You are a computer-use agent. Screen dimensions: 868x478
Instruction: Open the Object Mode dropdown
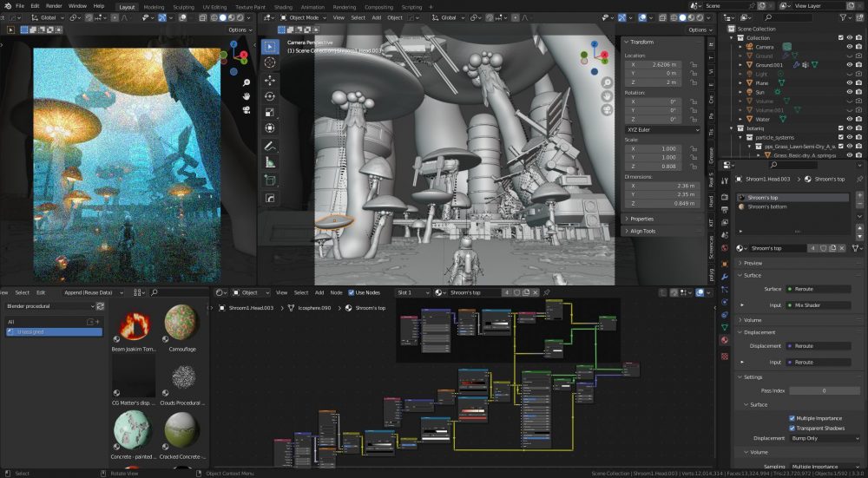(x=304, y=17)
